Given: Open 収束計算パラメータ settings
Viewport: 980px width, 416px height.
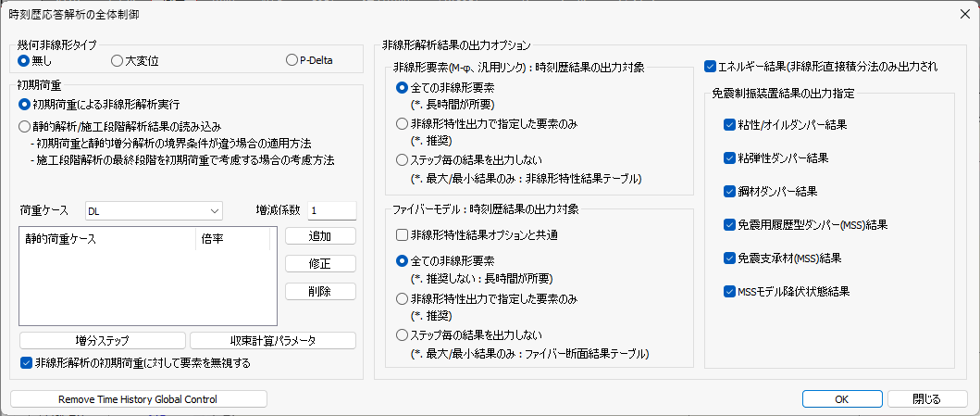Looking at the screenshot, I should coord(272,340).
